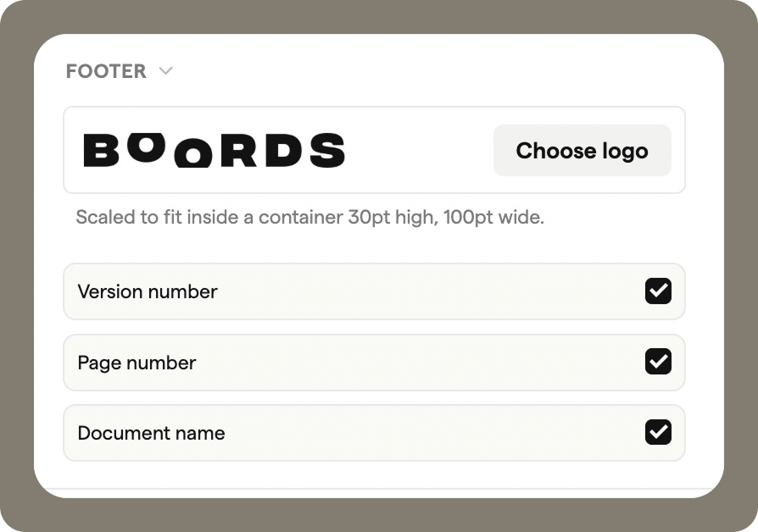Click the black checkmark on Version number
Viewport: 758px width, 532px height.
pos(656,291)
